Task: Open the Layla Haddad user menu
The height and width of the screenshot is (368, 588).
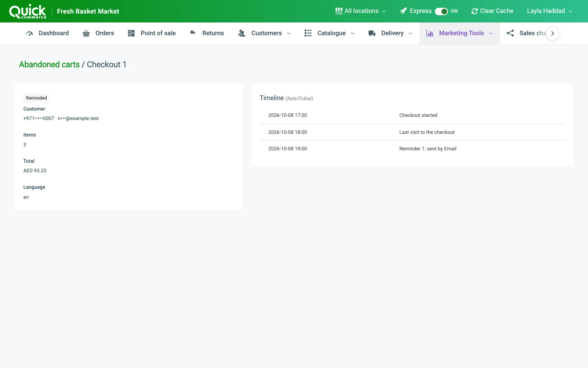Action: [550, 11]
